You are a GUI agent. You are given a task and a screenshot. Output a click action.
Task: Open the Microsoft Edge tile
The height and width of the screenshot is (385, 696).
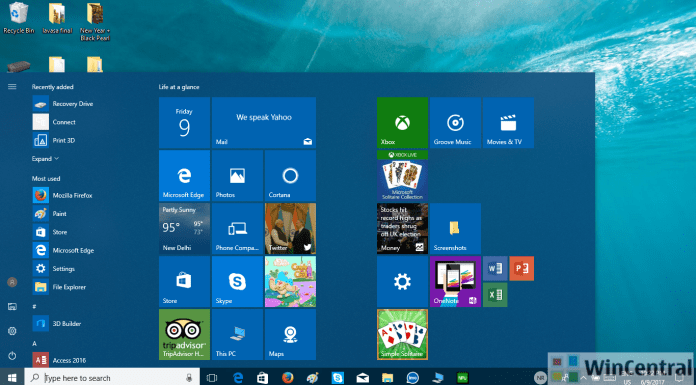coord(184,176)
